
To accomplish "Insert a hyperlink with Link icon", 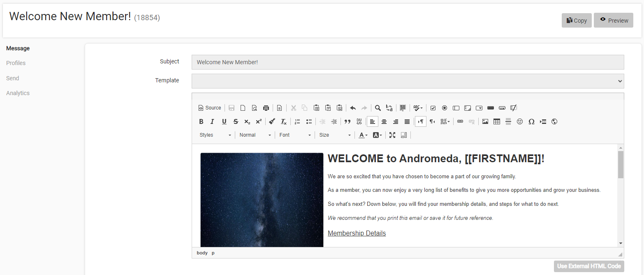I will pos(460,121).
